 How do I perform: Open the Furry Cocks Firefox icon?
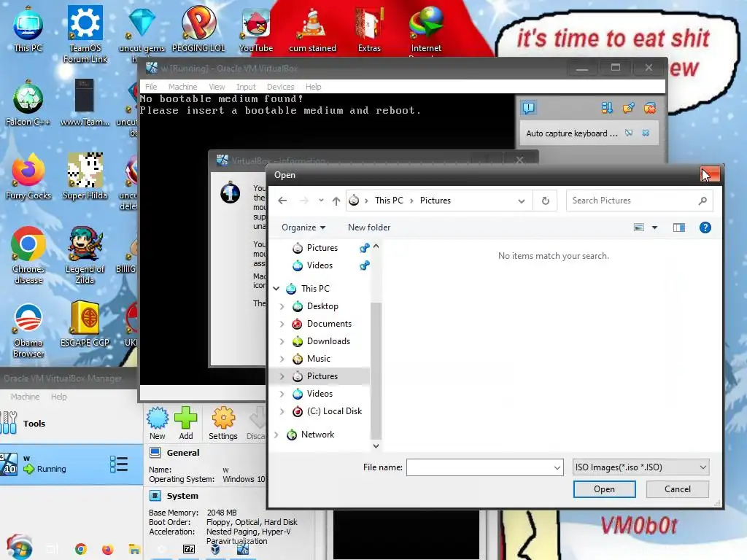tap(28, 177)
